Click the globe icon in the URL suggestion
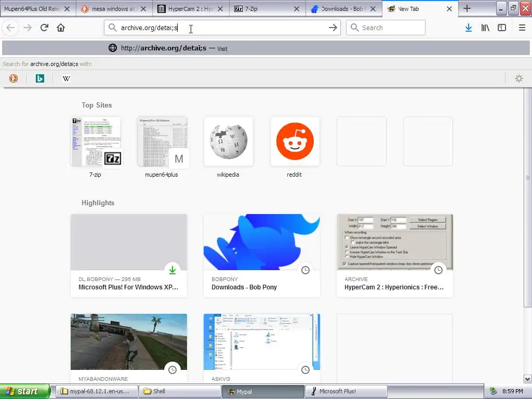This screenshot has height=399, width=532. [x=113, y=48]
